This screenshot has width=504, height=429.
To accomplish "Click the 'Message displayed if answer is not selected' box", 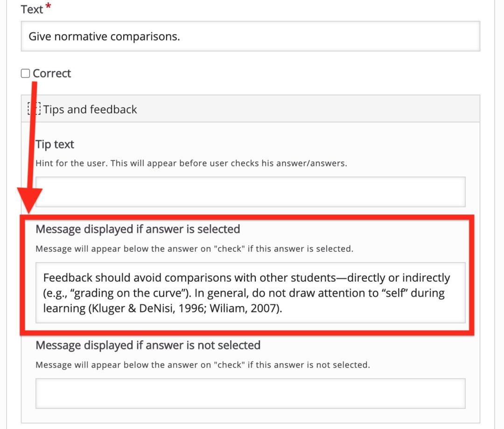I will tap(252, 393).
